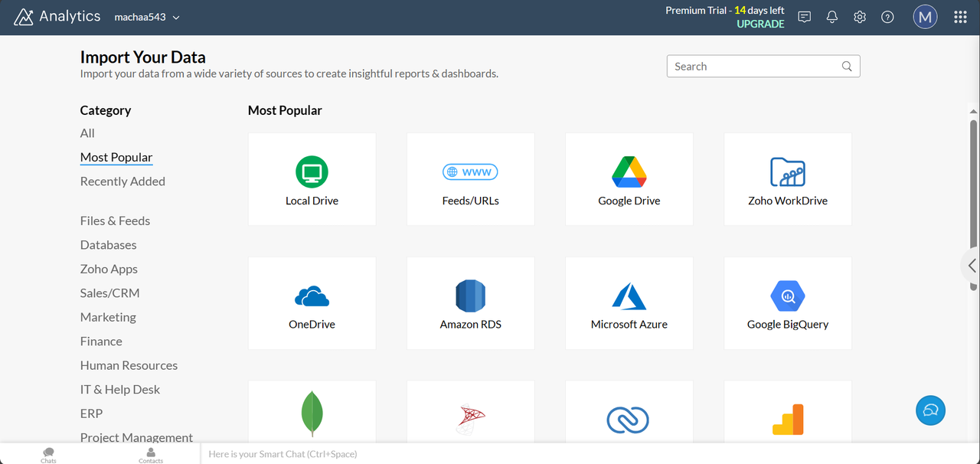Select the ERP category
This screenshot has height=464, width=980.
click(x=91, y=413)
